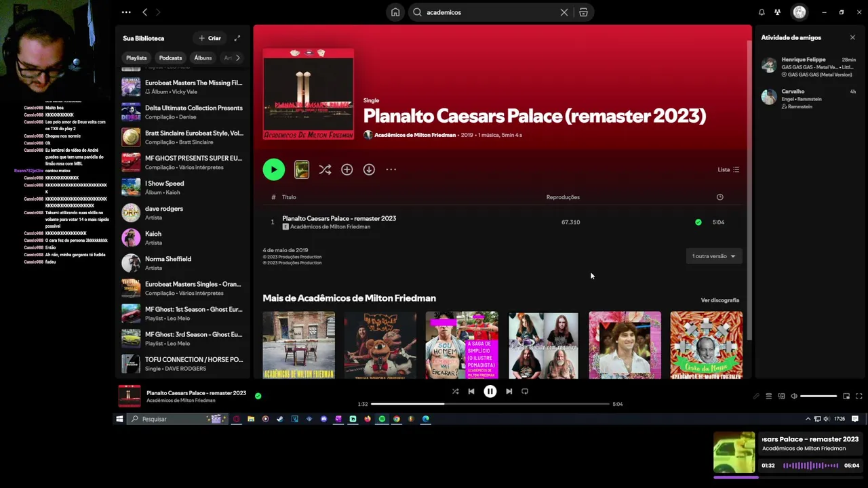This screenshot has height=488, width=868.
Task: Click the green Play button on the single
Action: pos(274,169)
